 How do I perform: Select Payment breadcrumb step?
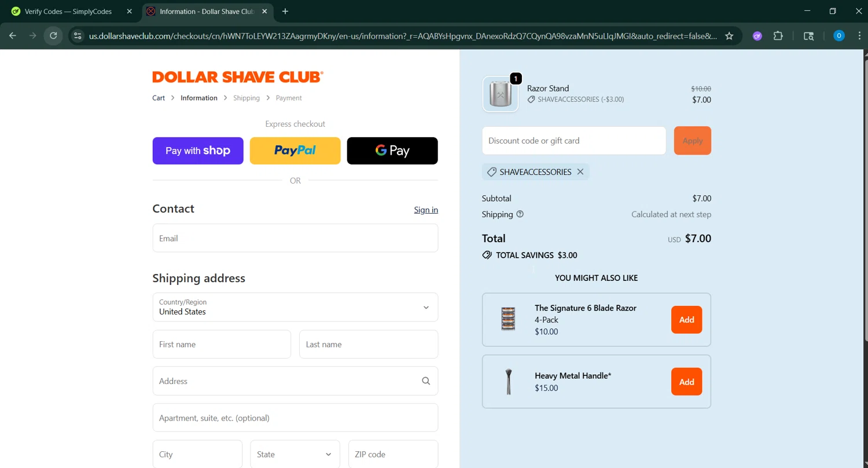coord(289,98)
